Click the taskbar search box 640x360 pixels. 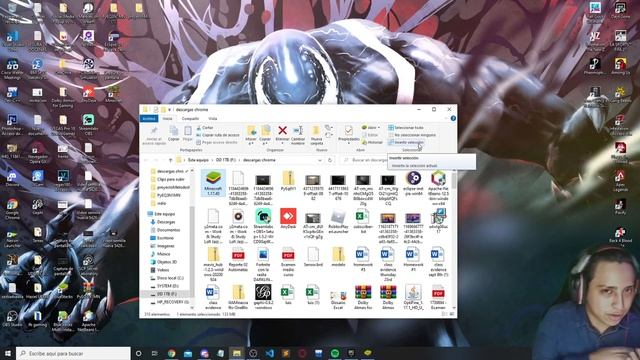73,353
